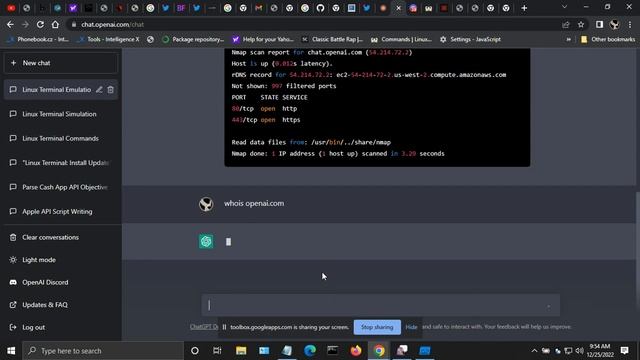Expand hidden bookmarks chevron
Image resolution: width=640 pixels, height=360 pixels.
[569, 40]
